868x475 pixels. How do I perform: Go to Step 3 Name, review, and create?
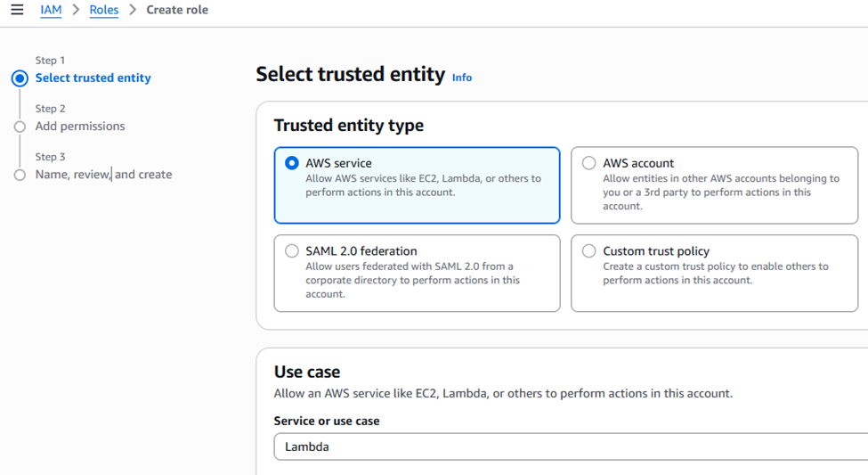pyautogui.click(x=103, y=174)
